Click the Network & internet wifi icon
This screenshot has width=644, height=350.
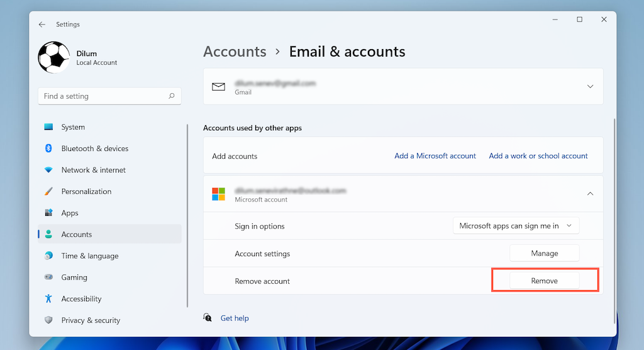tap(49, 170)
